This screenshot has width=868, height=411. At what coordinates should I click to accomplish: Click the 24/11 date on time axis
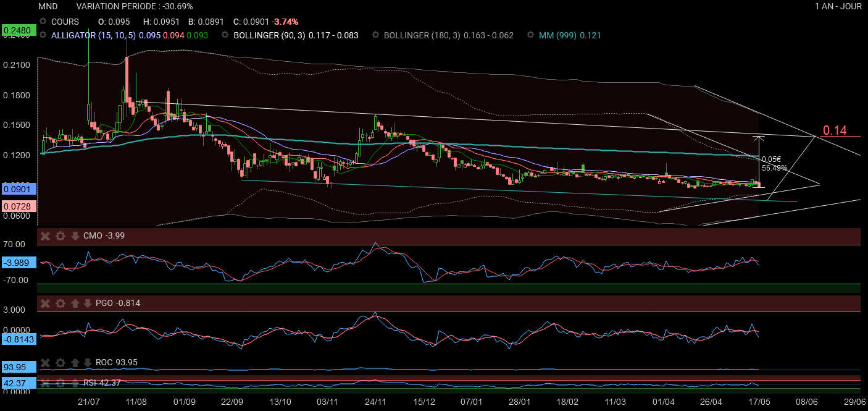click(x=375, y=402)
